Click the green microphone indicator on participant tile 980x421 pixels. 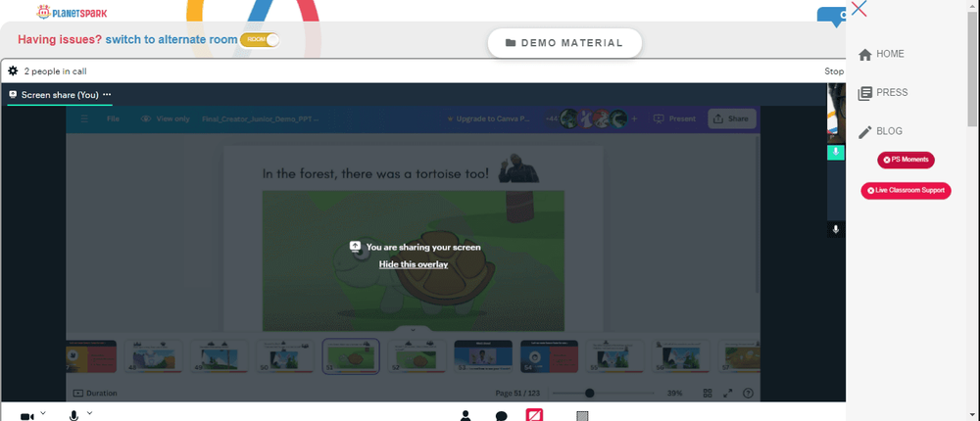tap(836, 153)
